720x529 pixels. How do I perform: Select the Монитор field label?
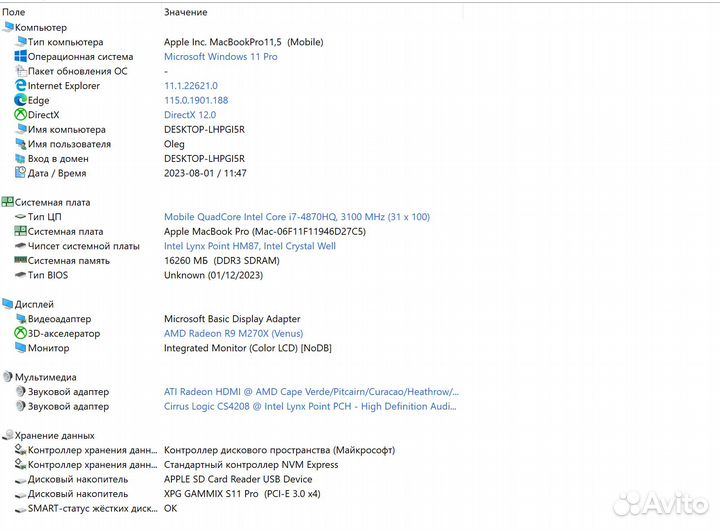48,348
